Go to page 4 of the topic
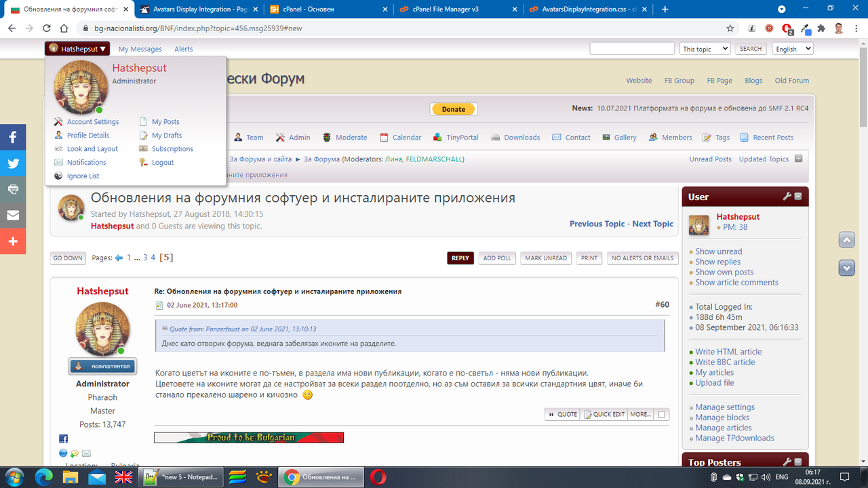 click(153, 258)
